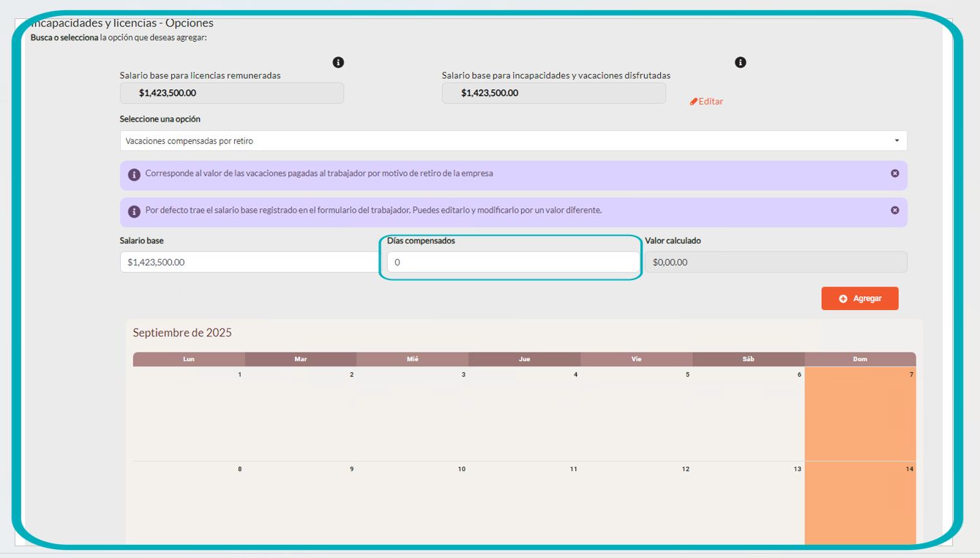The height and width of the screenshot is (558, 980).
Task: Dismiss the 'Corresponde al valor' info banner
Action: pos(894,174)
